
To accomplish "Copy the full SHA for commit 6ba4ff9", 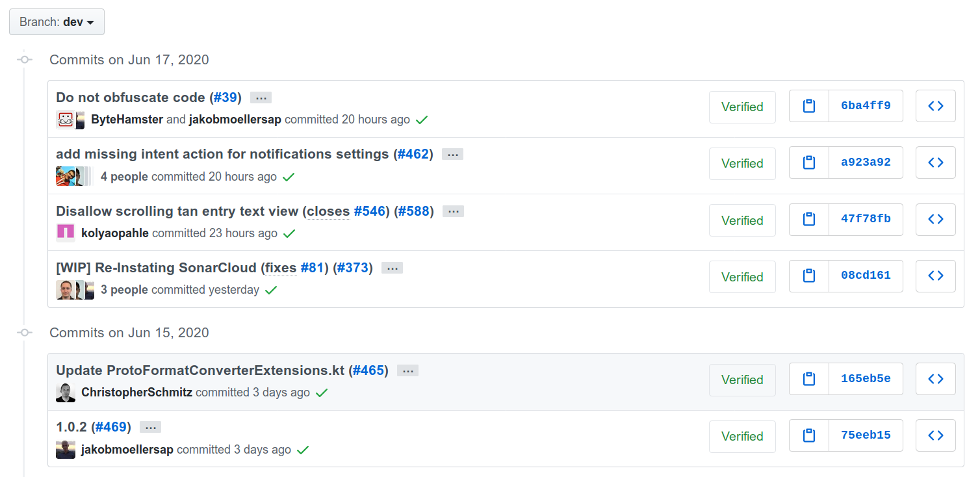I will point(808,106).
